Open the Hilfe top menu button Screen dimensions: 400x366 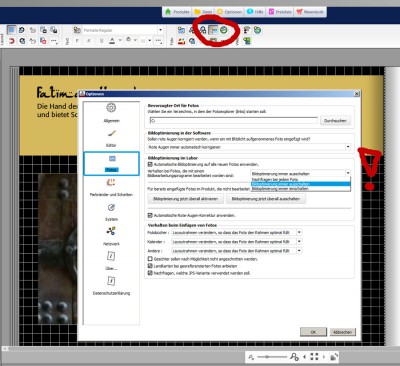[255, 12]
